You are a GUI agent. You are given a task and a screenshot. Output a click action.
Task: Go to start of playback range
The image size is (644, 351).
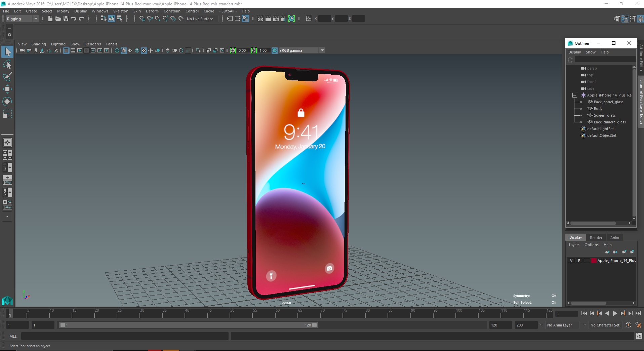tap(584, 313)
